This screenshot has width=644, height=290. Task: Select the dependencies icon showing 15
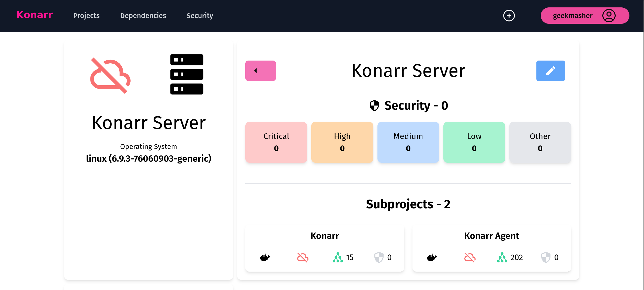[338, 257]
